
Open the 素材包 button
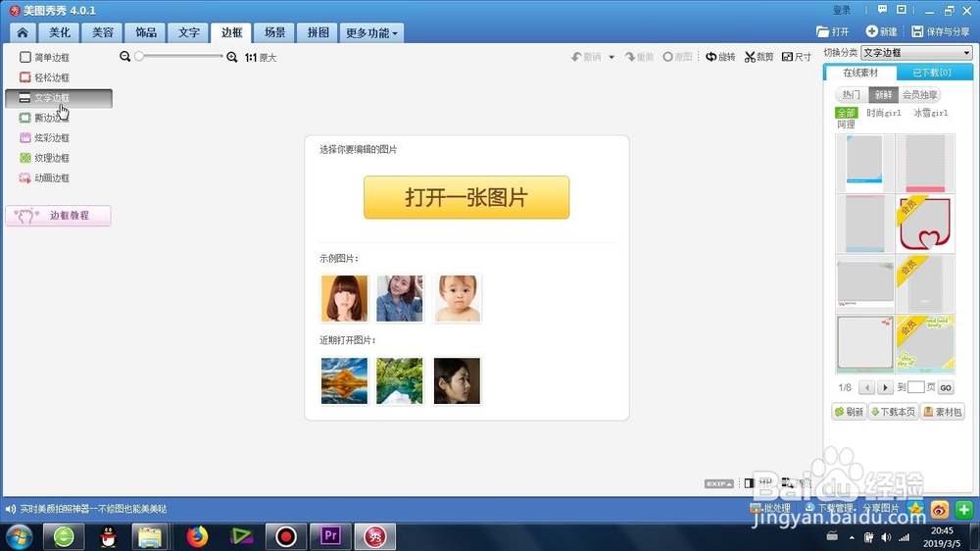pos(943,412)
